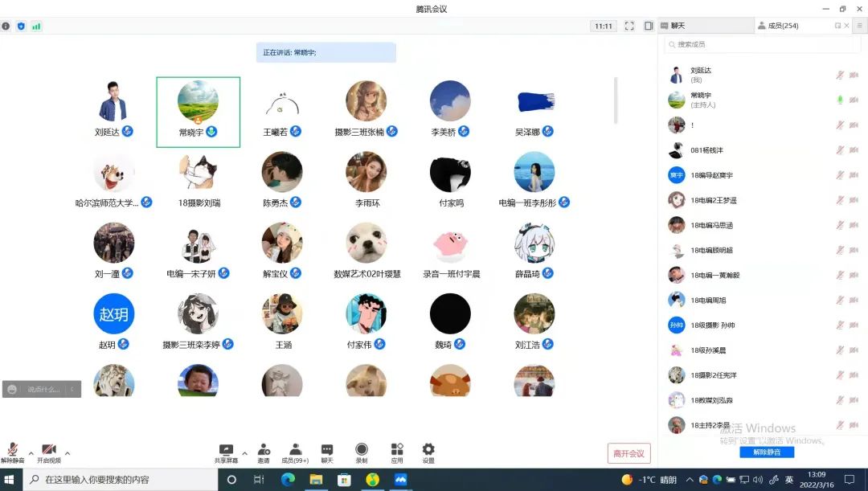Toggle microphone with 解除静音 in the bottom toolbar
This screenshot has width=868, height=491.
(12, 452)
